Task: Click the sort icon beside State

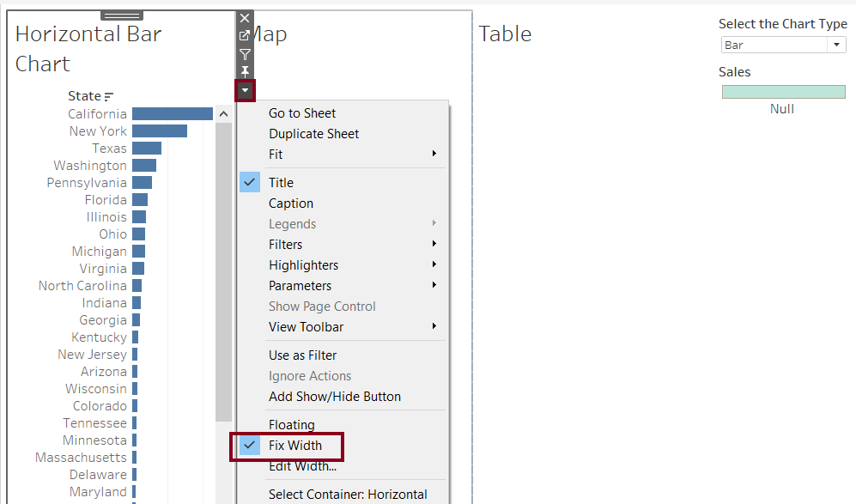Action: coord(109,97)
